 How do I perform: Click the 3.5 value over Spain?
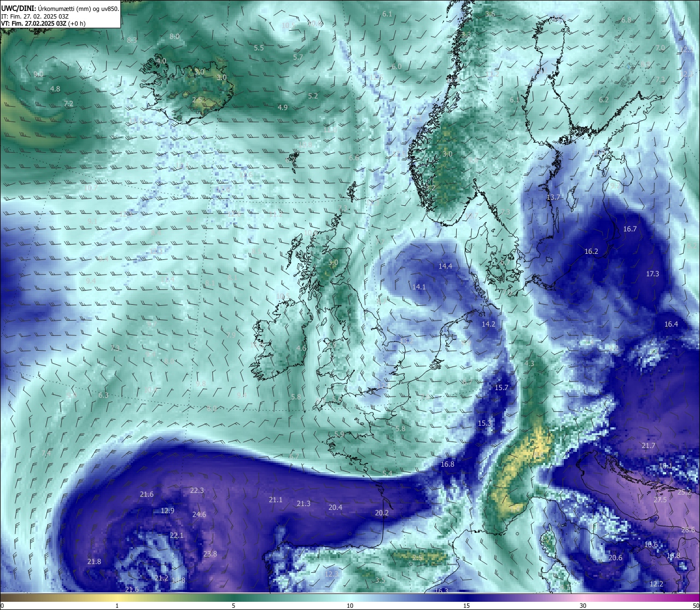380,580
